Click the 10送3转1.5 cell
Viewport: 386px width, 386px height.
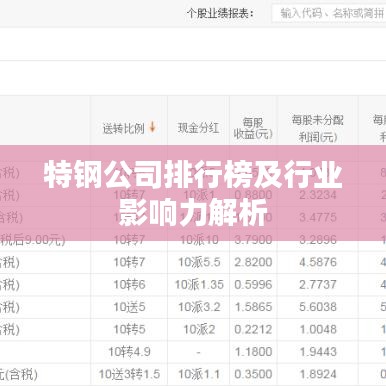(129, 374)
